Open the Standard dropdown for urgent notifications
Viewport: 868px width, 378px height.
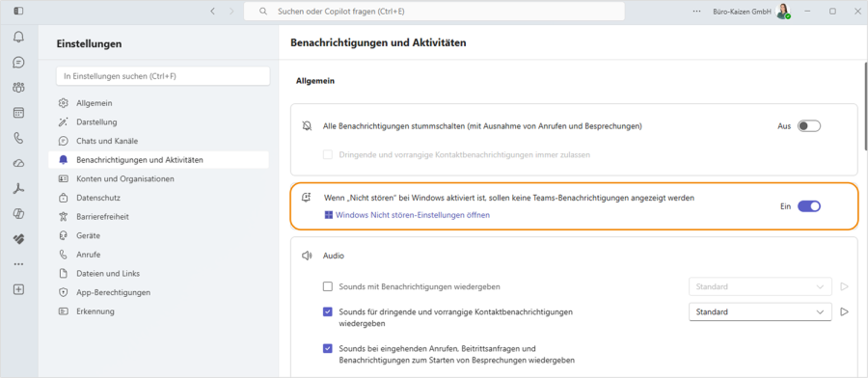click(760, 312)
